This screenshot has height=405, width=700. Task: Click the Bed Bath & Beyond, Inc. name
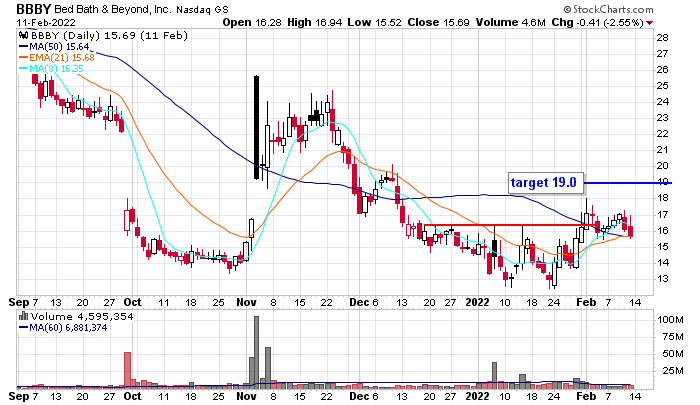(x=113, y=9)
